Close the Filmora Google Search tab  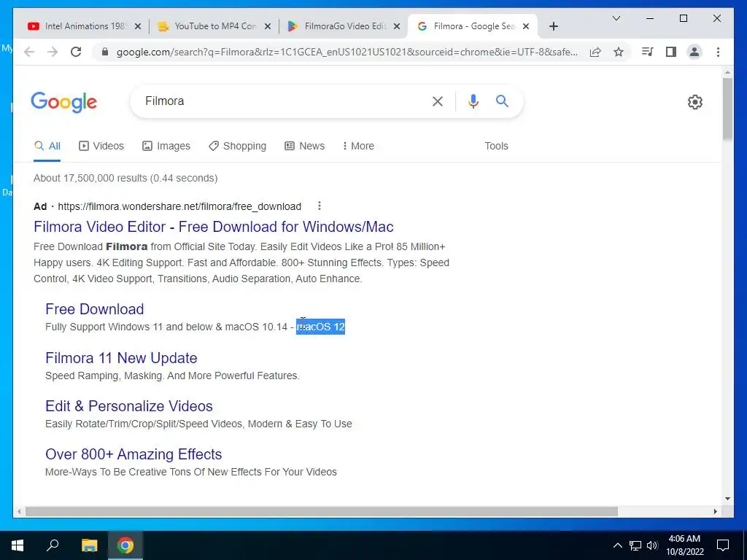[526, 26]
